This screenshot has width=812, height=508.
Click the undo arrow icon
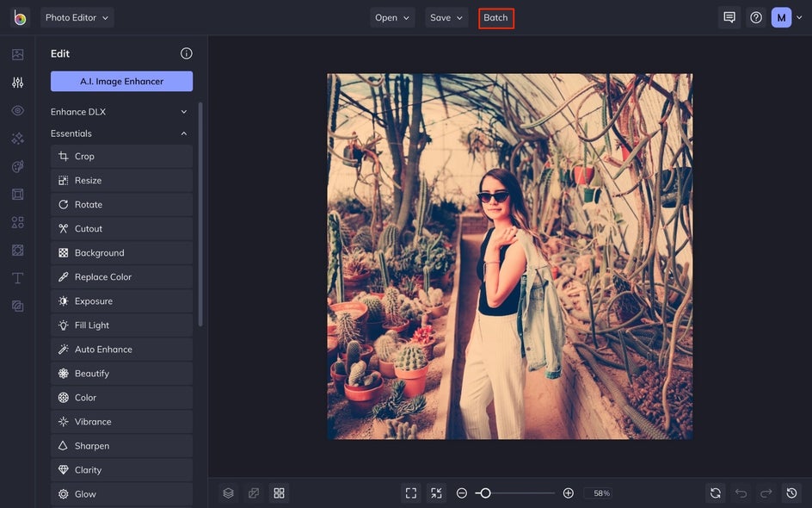tap(741, 493)
